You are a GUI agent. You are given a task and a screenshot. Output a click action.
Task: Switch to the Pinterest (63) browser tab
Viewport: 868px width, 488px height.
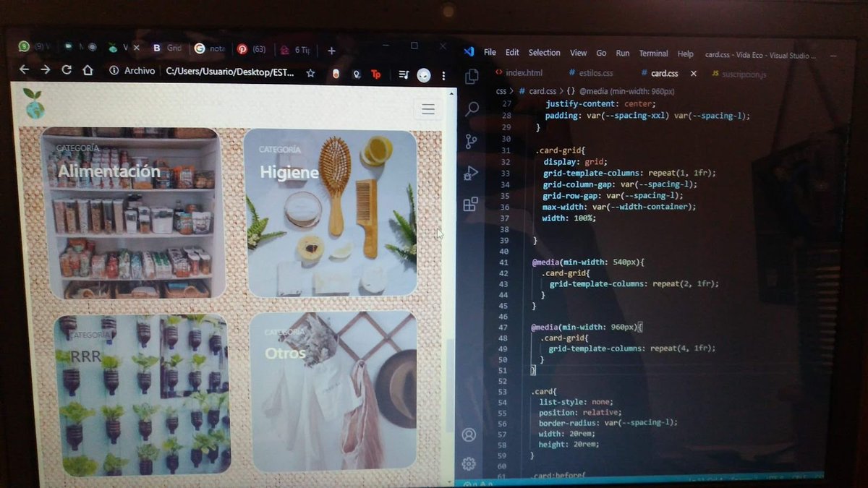[252, 49]
